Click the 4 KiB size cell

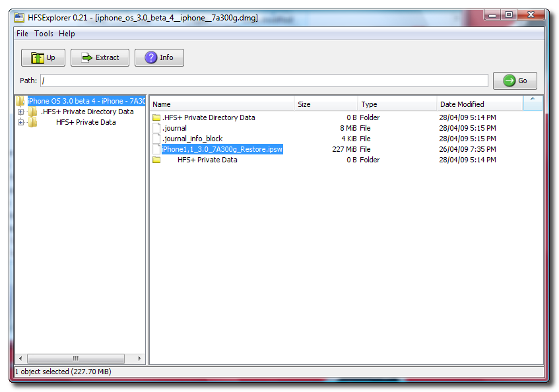[x=348, y=139]
